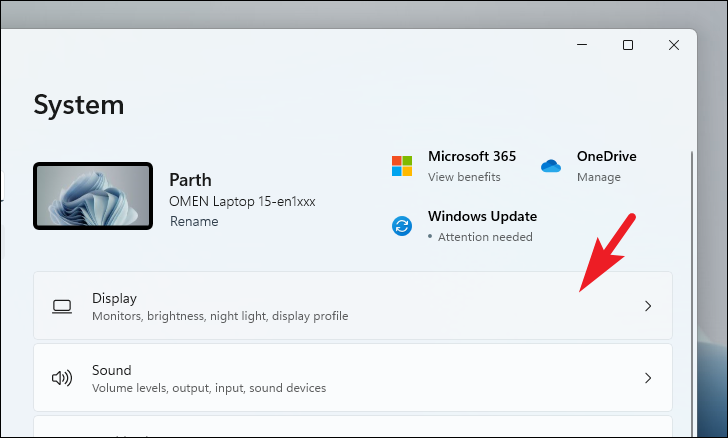
Task: Close the Settings window
Action: point(674,45)
